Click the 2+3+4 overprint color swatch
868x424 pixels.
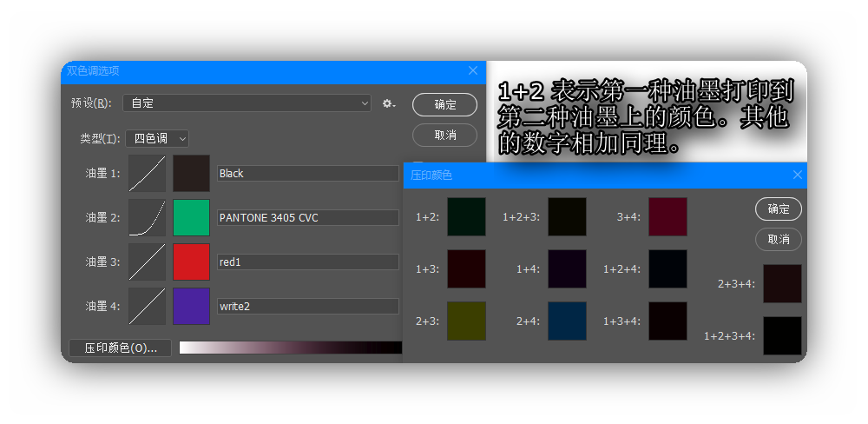783,284
